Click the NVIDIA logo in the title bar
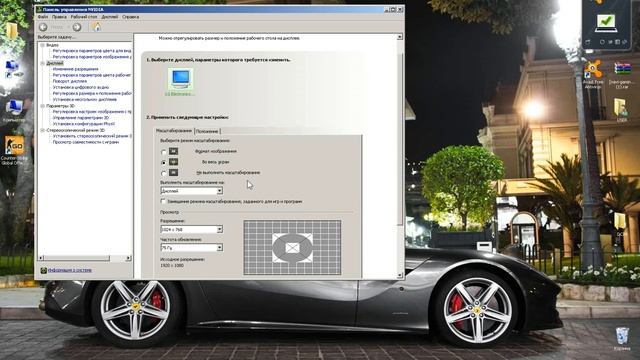The image size is (640, 360). pyautogui.click(x=40, y=9)
